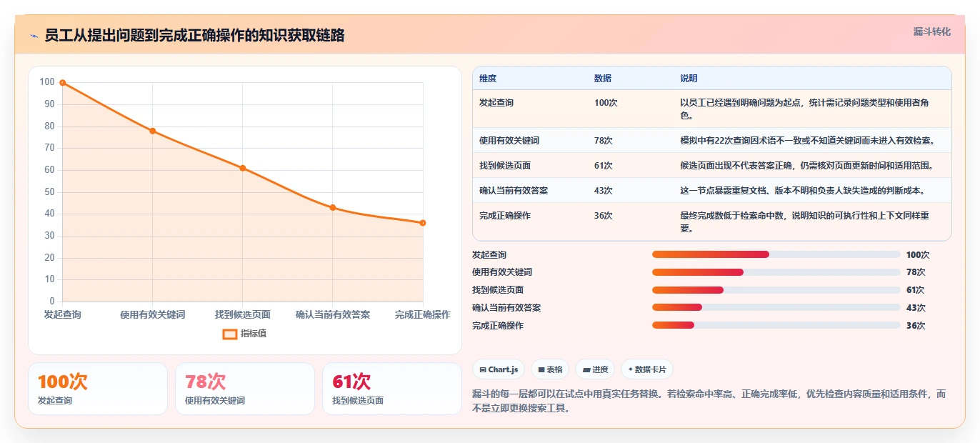The image size is (980, 443).
Task: Click the chart data point for 使用有效关键词
Action: (x=153, y=131)
